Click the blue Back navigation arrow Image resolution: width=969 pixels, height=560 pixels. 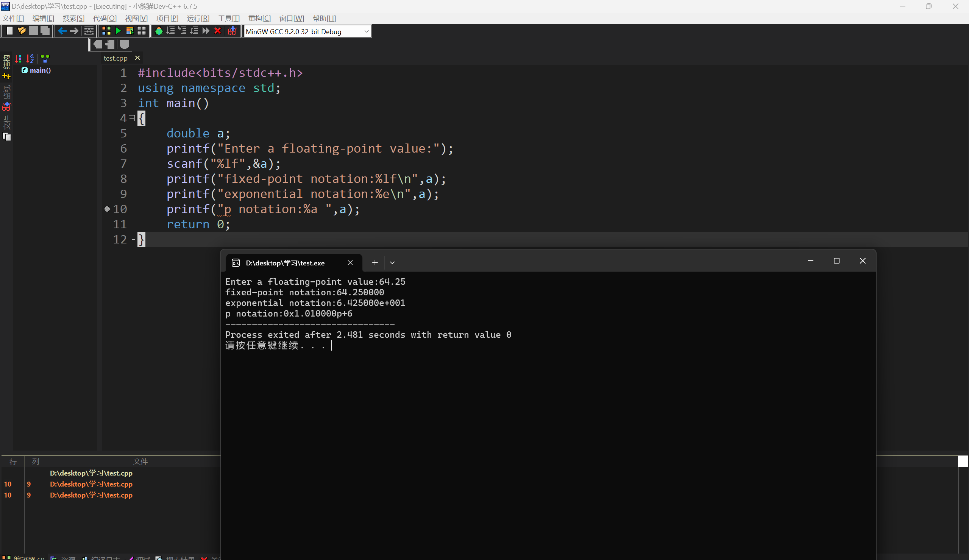(62, 31)
